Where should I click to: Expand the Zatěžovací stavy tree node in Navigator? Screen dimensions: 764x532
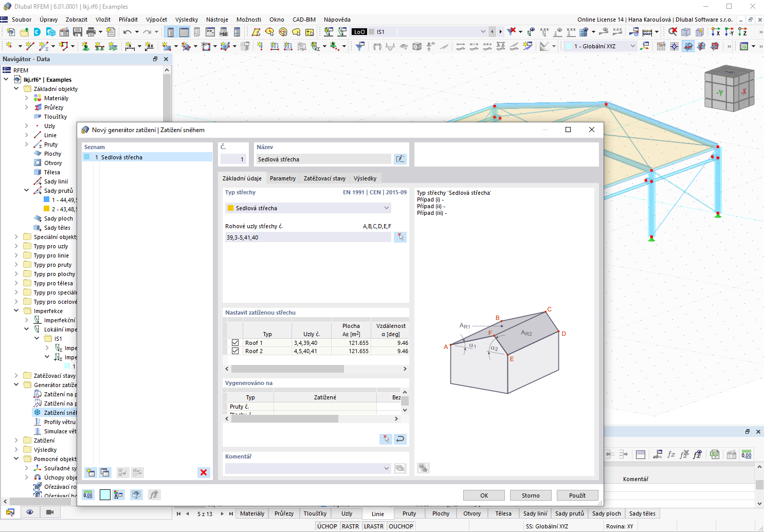coord(16,376)
